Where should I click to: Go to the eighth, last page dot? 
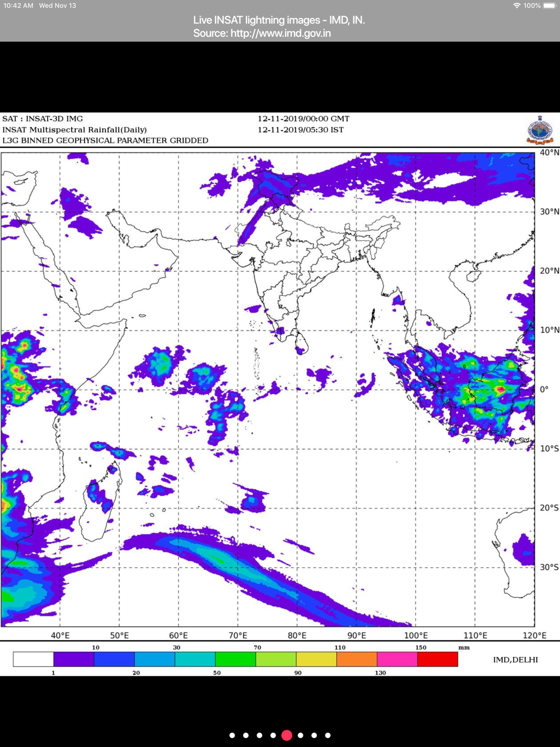pyautogui.click(x=328, y=735)
